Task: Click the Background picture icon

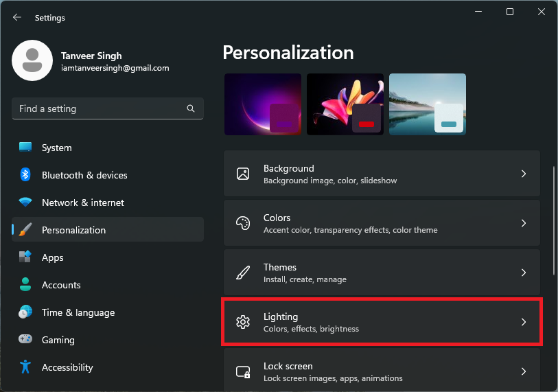Action: pos(243,174)
